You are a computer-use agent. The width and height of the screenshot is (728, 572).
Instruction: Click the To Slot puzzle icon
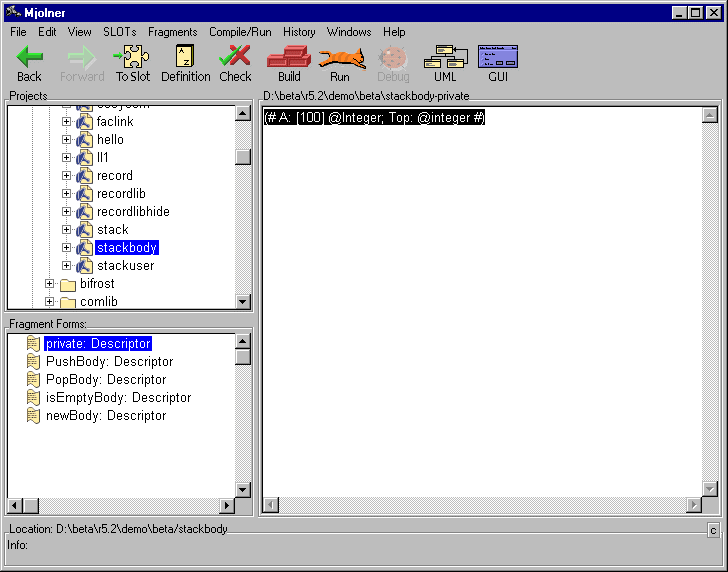click(132, 59)
